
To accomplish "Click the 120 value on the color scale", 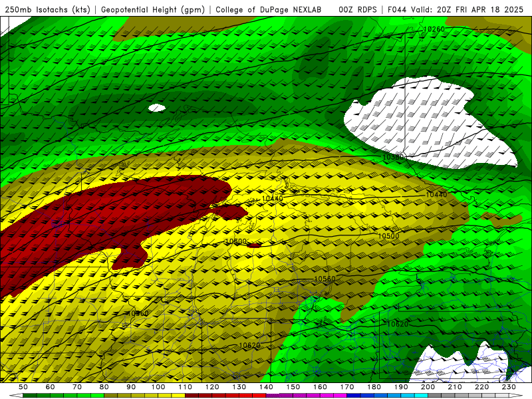I will (x=212, y=387).
